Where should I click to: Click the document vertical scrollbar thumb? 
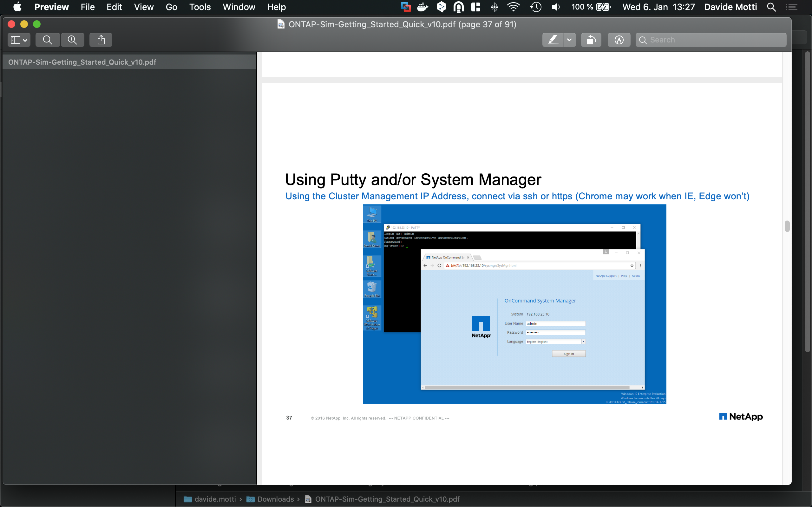787,226
